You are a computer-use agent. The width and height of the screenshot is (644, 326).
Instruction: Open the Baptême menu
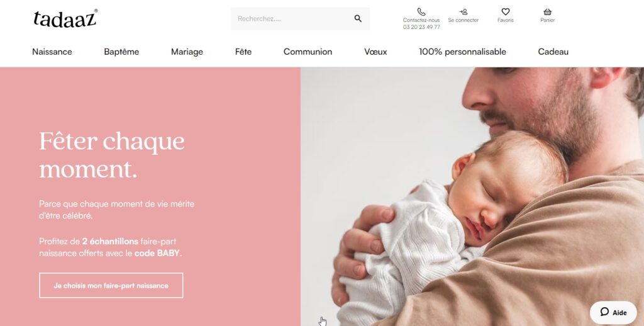(121, 52)
